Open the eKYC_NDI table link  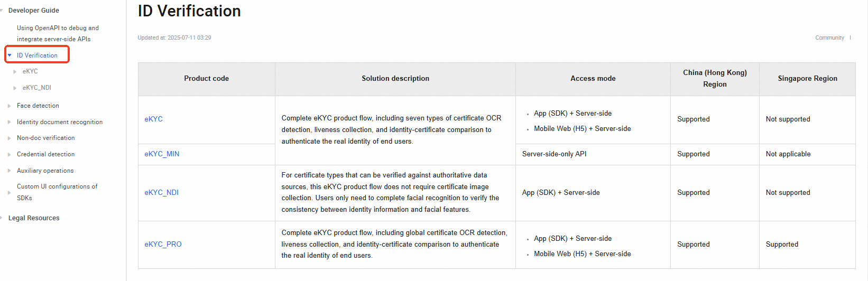click(161, 193)
